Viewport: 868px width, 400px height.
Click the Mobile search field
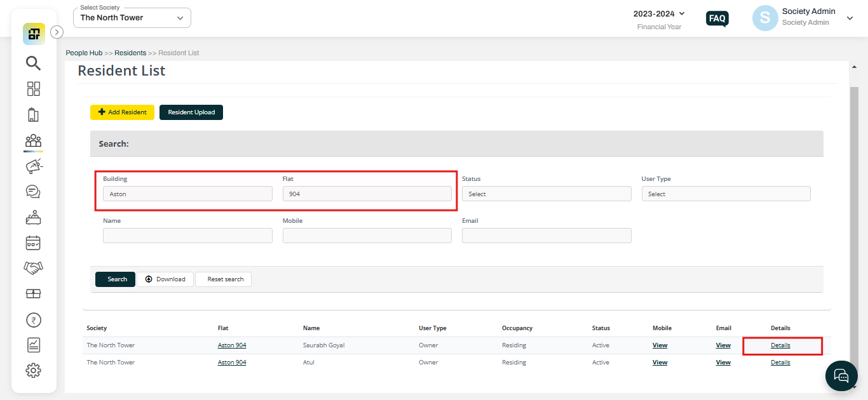367,236
